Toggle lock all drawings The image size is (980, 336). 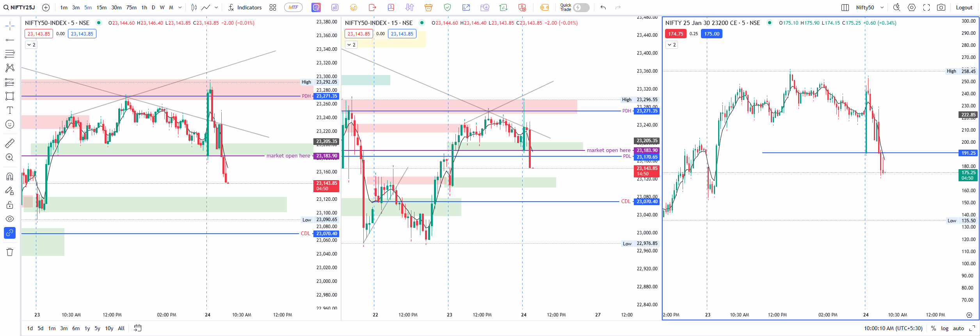coord(10,205)
